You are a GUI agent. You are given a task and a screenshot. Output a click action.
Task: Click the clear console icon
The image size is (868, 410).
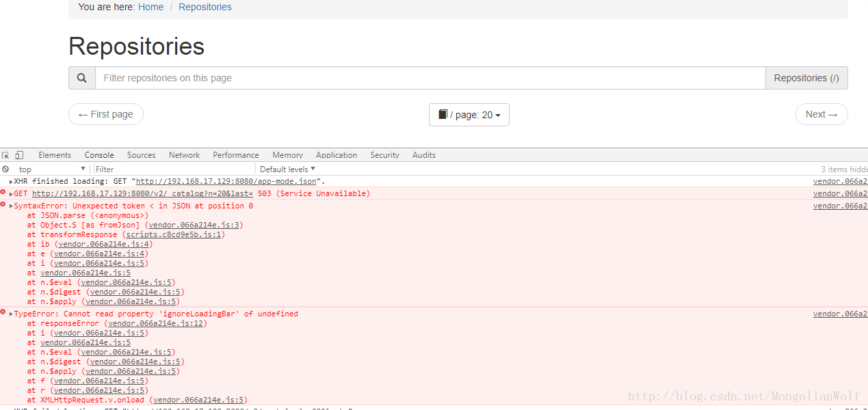click(5, 169)
